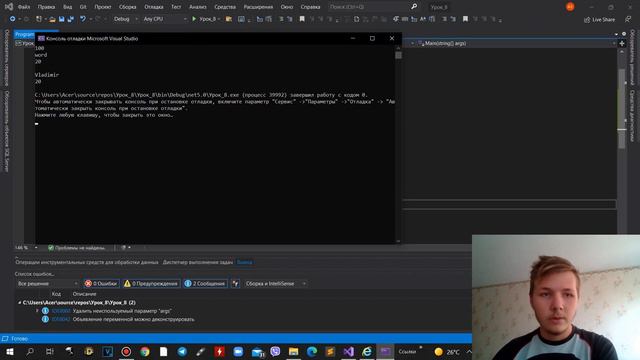Screen dimensions: 640x360
Task: Open the second message code link
Action: click(x=60, y=319)
